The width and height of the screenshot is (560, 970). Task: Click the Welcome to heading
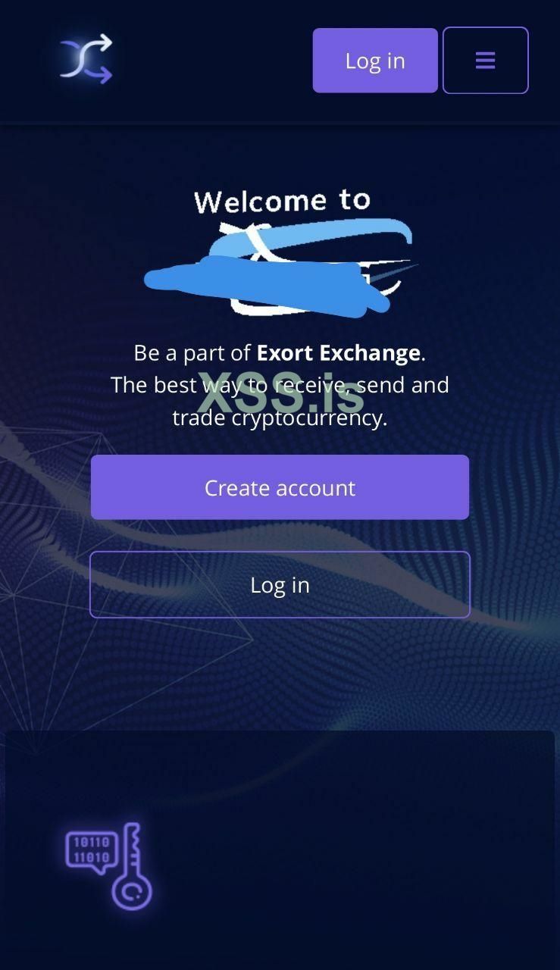click(x=283, y=202)
